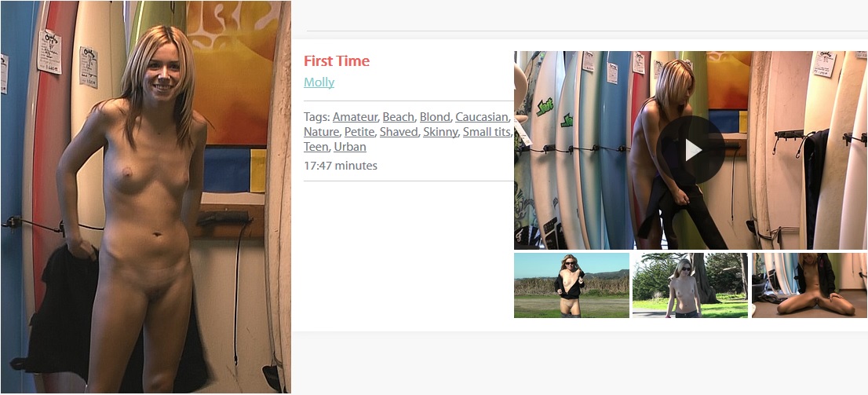This screenshot has width=868, height=395.
Task: Select the Amateur tag
Action: 355,117
